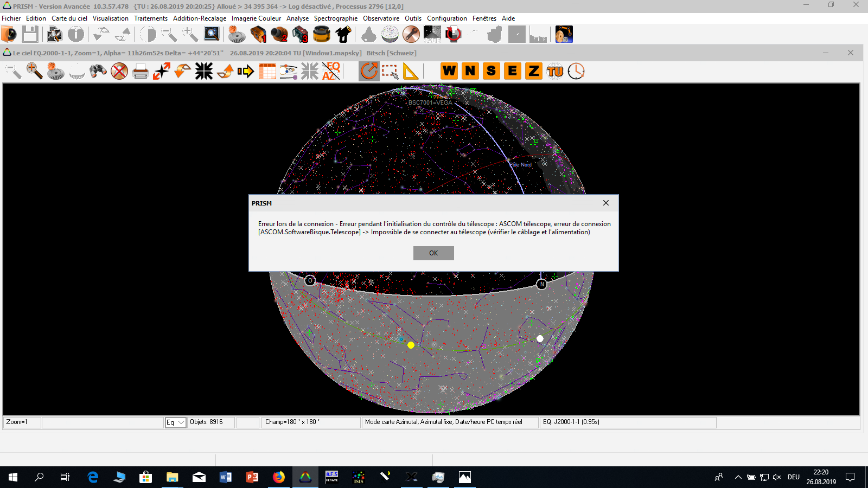The image size is (868, 488).
Task: Open the Observatoire menu
Action: point(381,18)
